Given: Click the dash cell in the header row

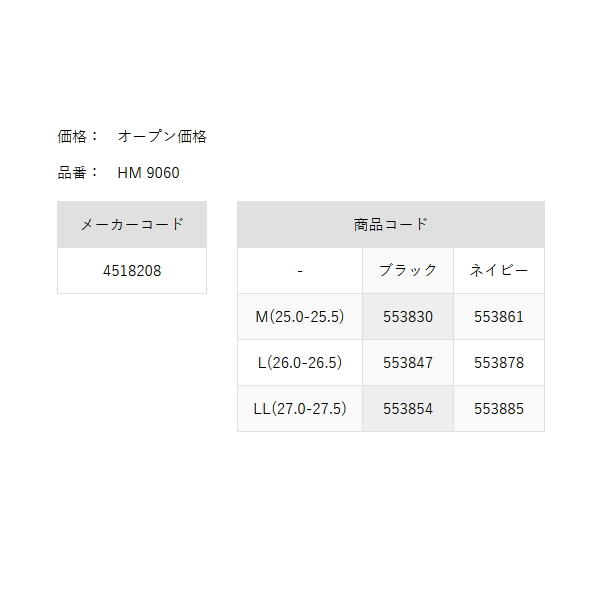Looking at the screenshot, I should (300, 270).
